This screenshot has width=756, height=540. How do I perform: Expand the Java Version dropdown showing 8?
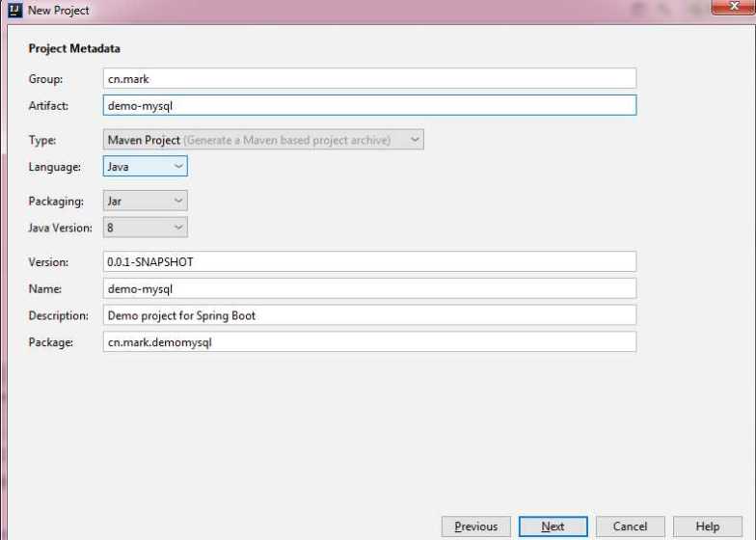[145, 228]
